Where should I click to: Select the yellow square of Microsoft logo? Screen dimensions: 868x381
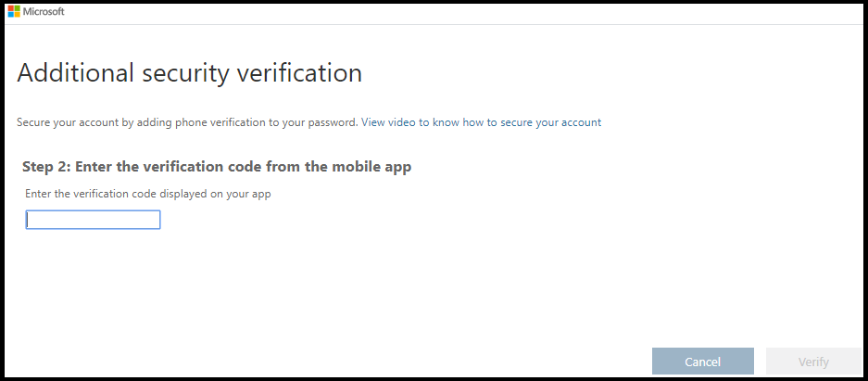tap(18, 15)
